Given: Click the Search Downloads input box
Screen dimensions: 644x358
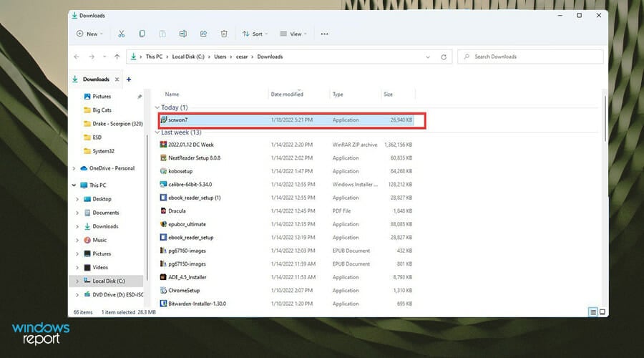Looking at the screenshot, I should [530, 57].
